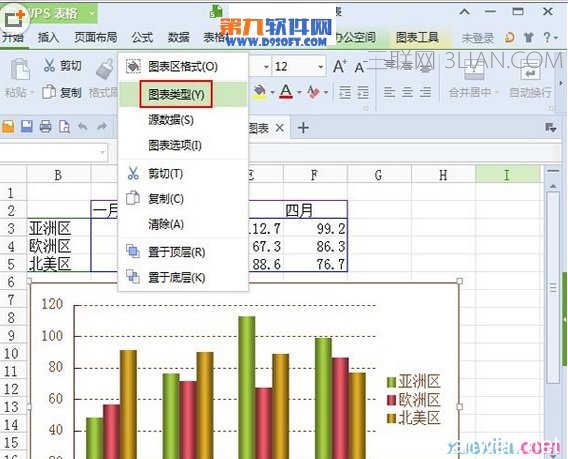Open the 图表工具 ribbon tab
Image resolution: width=568 pixels, height=459 pixels.
(x=417, y=37)
